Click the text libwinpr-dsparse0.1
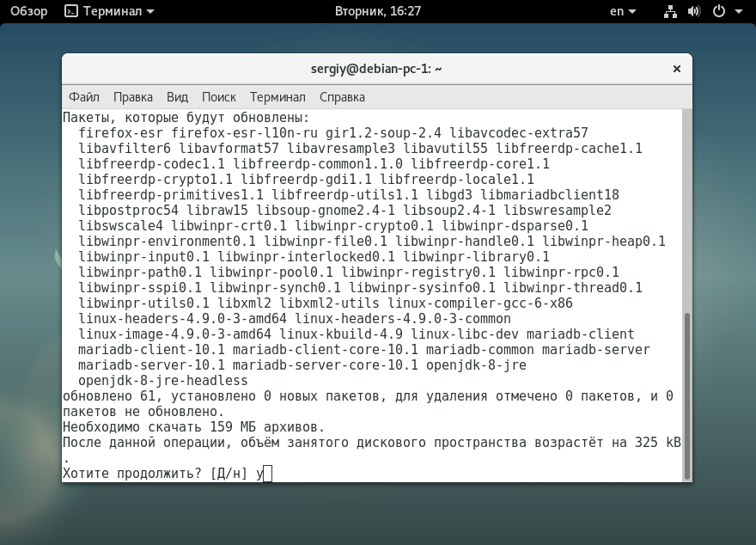Image resolution: width=756 pixels, height=545 pixels. click(515, 226)
